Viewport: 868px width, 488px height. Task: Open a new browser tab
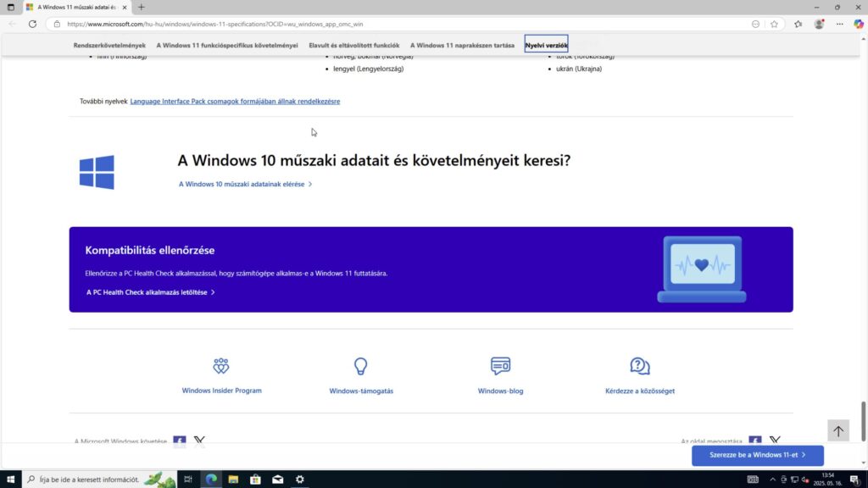(142, 7)
